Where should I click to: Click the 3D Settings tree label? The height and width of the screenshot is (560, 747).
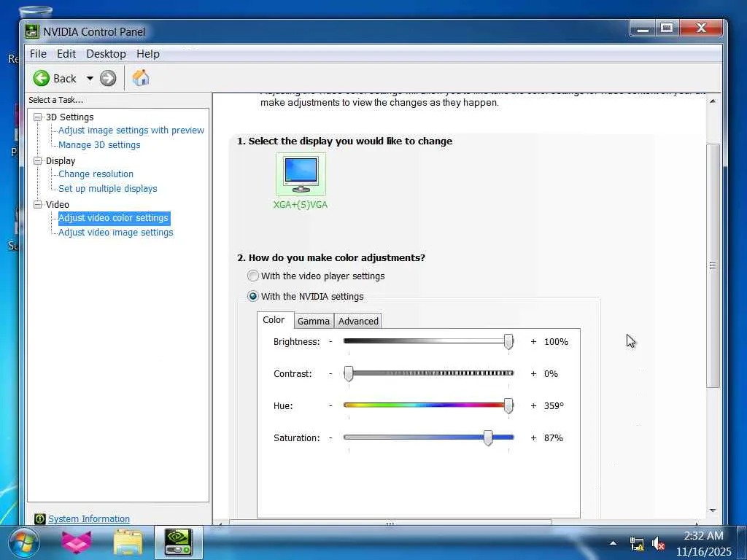pyautogui.click(x=69, y=117)
